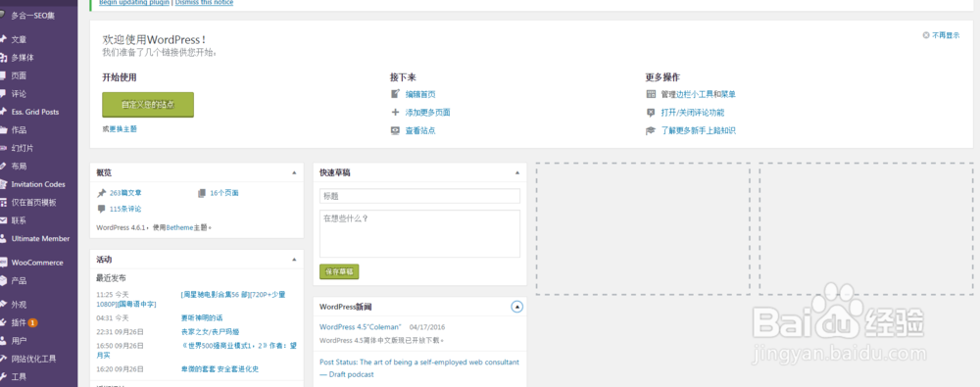The height and width of the screenshot is (387, 980).
Task: Collapse the 概览 widget panel
Action: [x=294, y=171]
